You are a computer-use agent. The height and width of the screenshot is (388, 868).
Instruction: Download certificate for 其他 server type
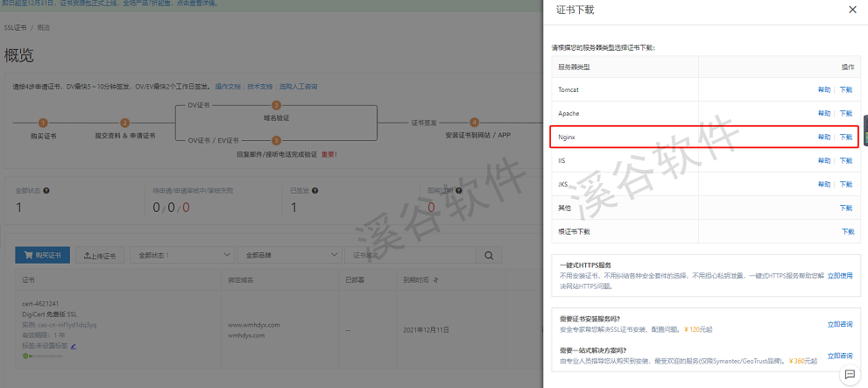pos(846,208)
